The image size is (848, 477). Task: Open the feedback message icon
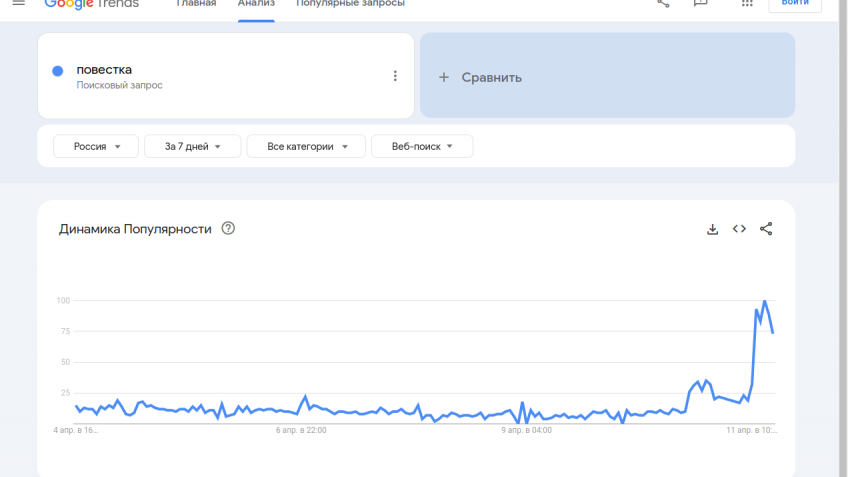(700, 3)
